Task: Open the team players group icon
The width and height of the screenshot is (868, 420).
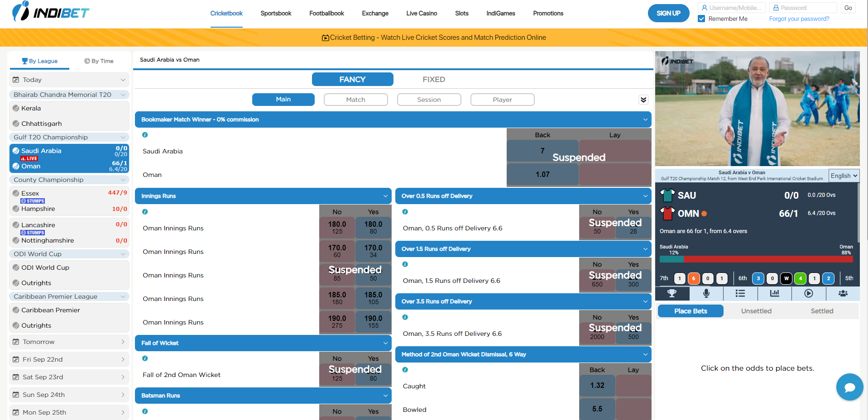Action: tap(843, 293)
